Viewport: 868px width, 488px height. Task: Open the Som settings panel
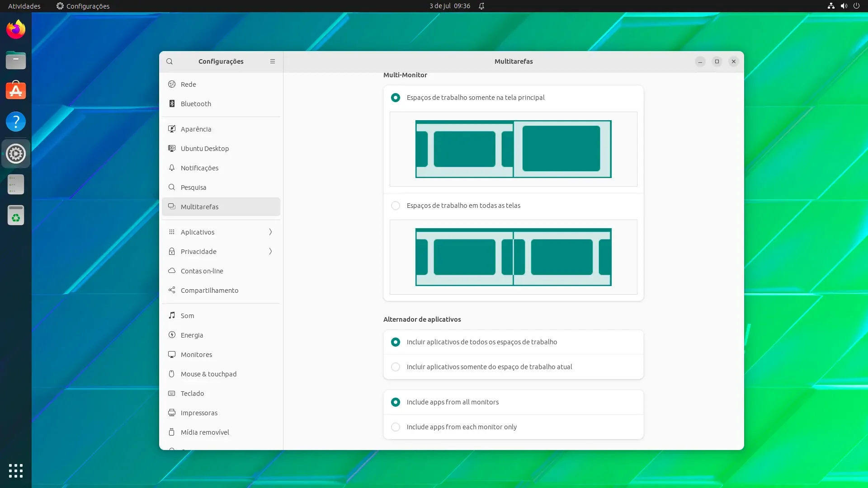pyautogui.click(x=221, y=315)
